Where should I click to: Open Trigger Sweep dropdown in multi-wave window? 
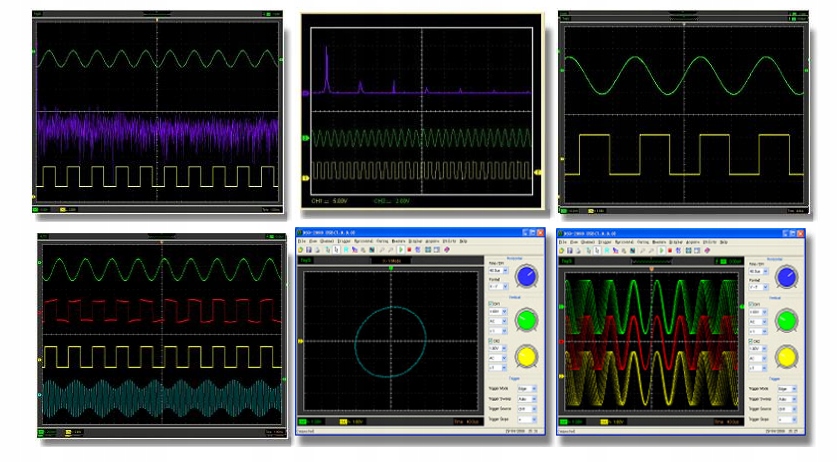tap(789, 398)
